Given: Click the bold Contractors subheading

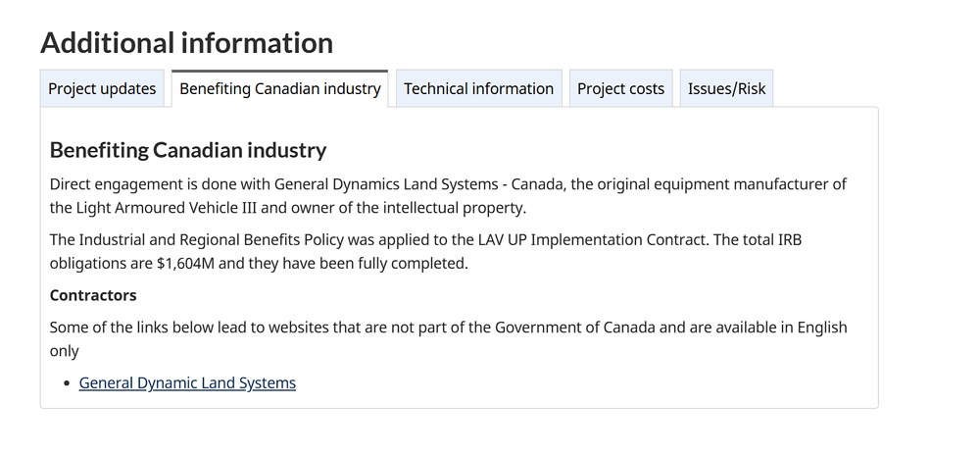Looking at the screenshot, I should coord(93,295).
